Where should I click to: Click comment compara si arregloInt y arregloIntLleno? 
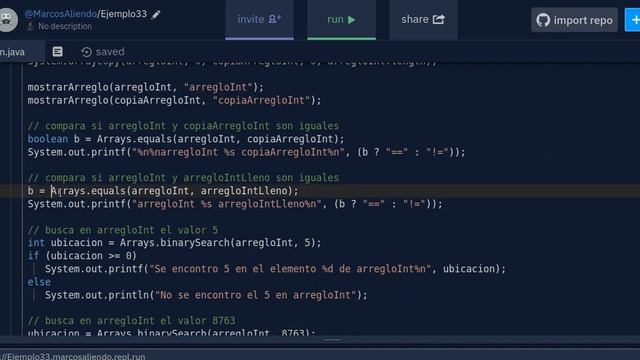[x=183, y=178]
